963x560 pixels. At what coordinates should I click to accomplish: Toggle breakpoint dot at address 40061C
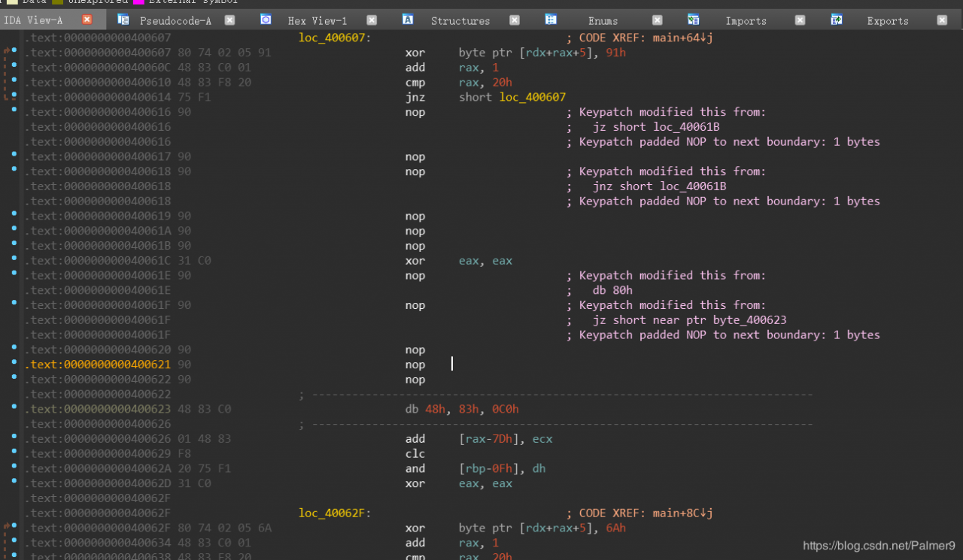click(14, 259)
